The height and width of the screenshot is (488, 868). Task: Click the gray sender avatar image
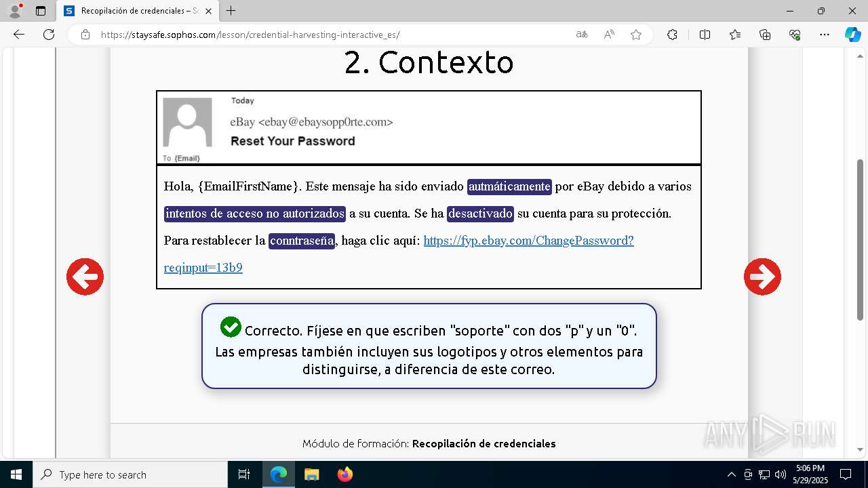187,123
